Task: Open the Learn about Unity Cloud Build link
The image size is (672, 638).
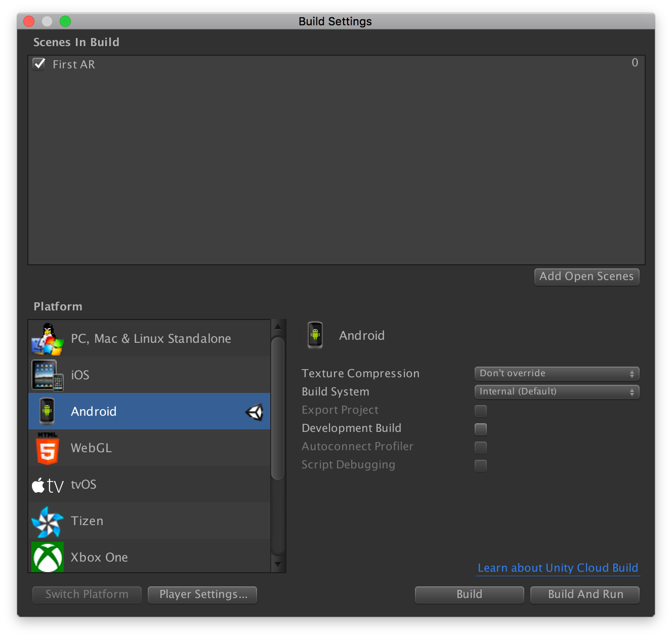Action: 558,568
